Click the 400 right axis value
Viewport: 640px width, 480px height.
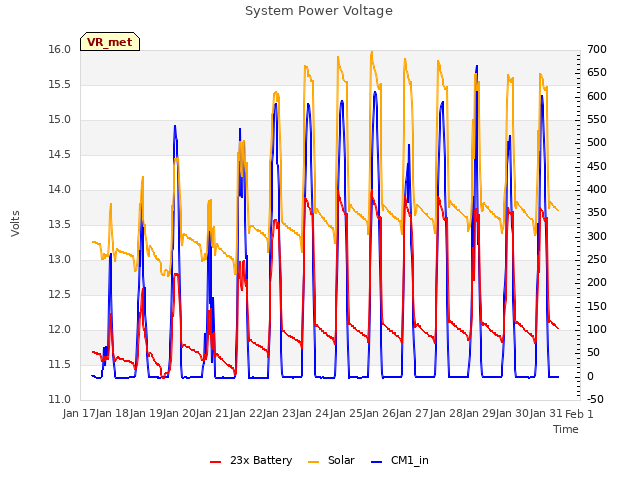click(x=597, y=190)
